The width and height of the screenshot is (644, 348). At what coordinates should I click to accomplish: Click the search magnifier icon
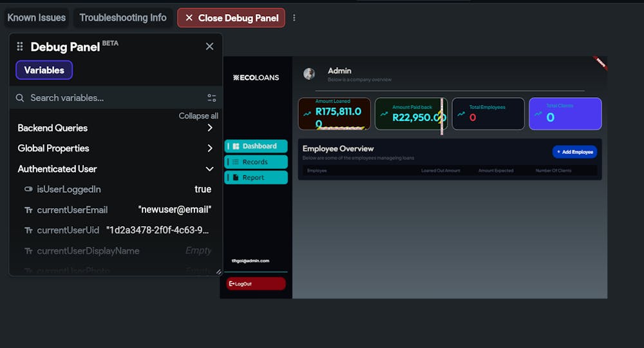(20, 98)
